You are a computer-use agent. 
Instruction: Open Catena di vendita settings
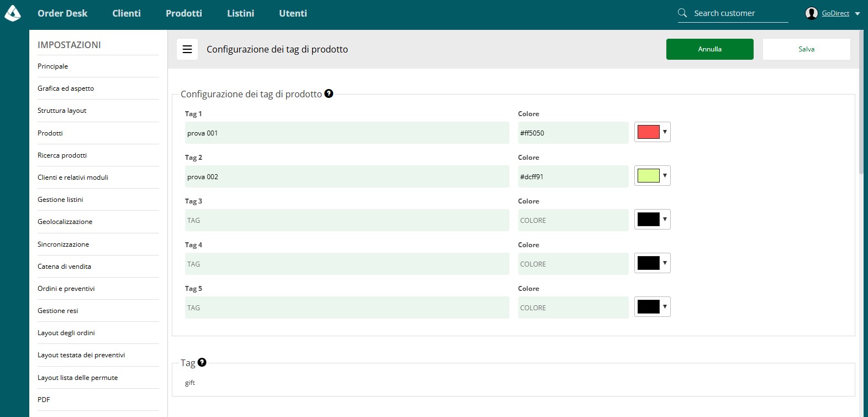[x=98, y=267]
